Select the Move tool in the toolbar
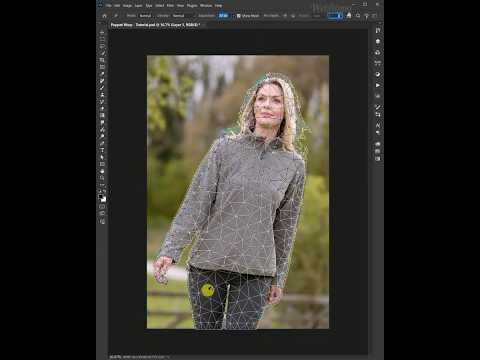Image resolution: width=480 pixels, height=360 pixels. click(x=102, y=32)
